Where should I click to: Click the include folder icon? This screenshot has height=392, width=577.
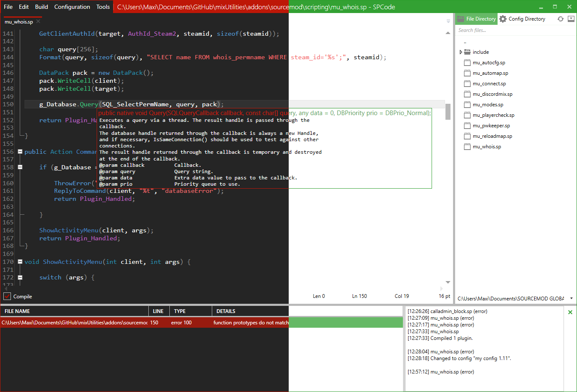(467, 52)
